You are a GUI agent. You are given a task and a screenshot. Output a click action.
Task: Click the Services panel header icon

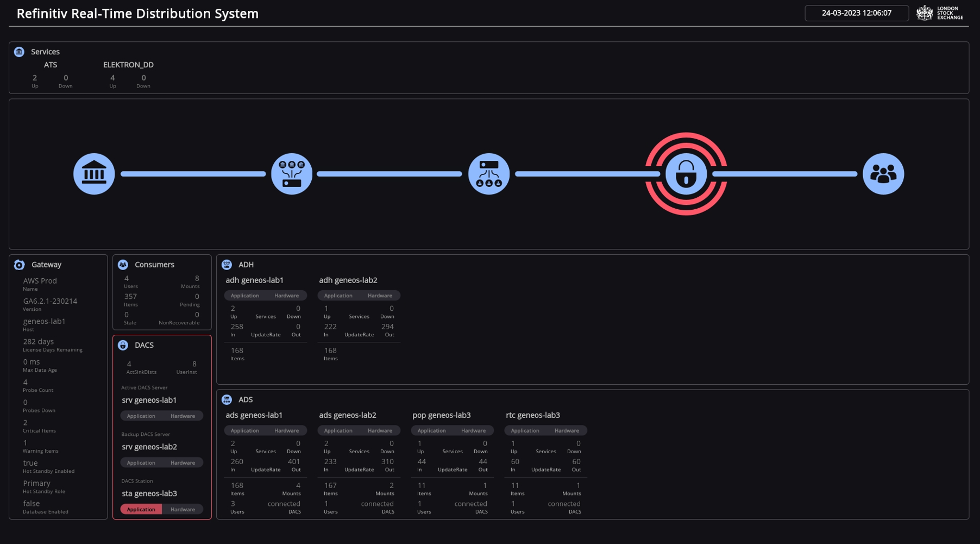click(x=20, y=52)
